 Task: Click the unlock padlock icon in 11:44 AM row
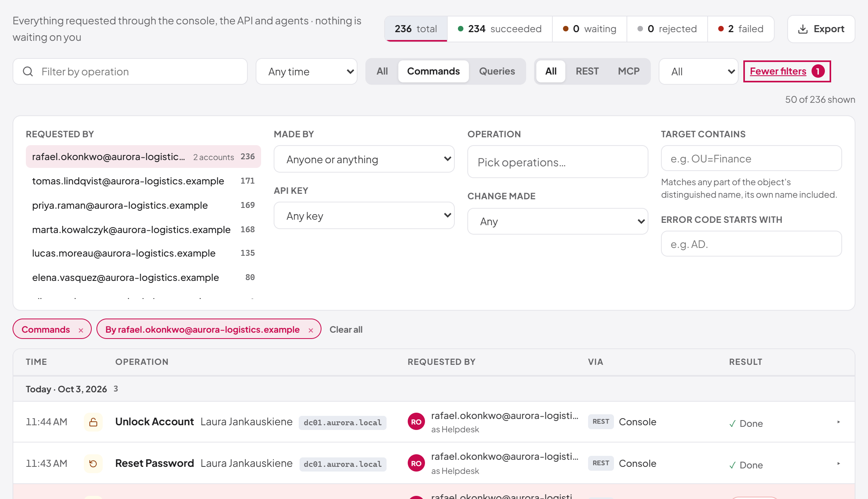pos(93,422)
